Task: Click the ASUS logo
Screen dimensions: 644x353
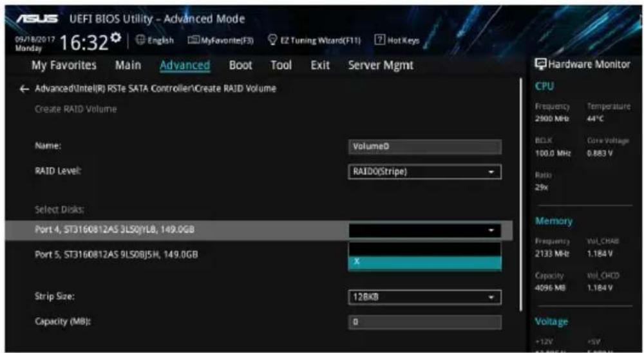Action: pyautogui.click(x=37, y=19)
